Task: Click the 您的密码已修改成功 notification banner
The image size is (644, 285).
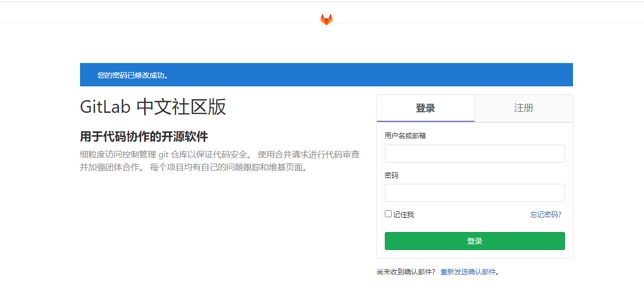Action: 326,75
